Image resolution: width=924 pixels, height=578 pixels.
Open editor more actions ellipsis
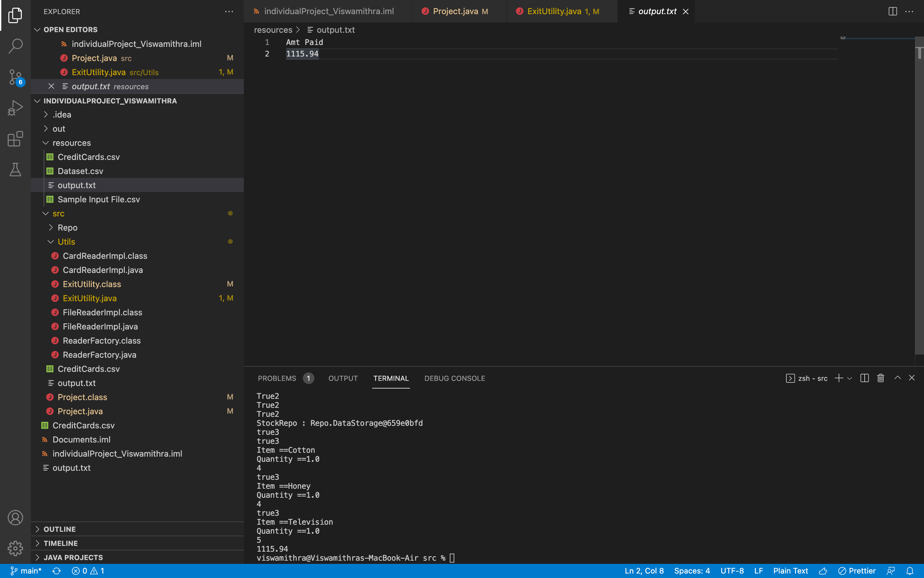tap(910, 12)
